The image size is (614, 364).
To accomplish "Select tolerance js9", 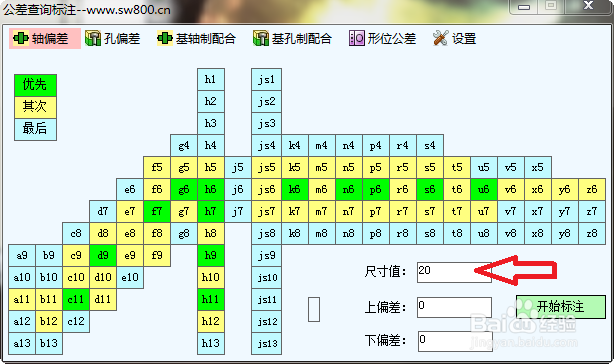I will [x=266, y=256].
